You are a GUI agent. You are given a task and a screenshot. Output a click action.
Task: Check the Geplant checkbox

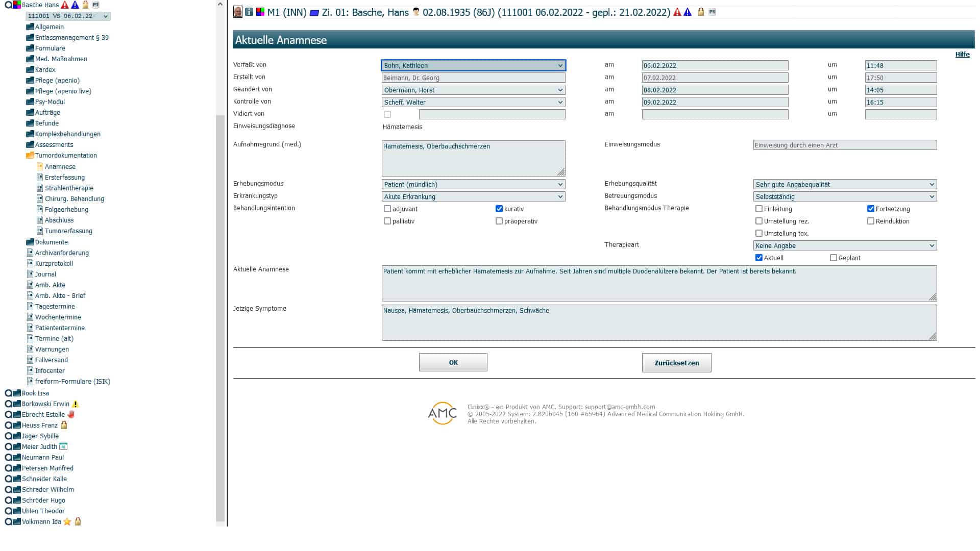click(x=834, y=258)
